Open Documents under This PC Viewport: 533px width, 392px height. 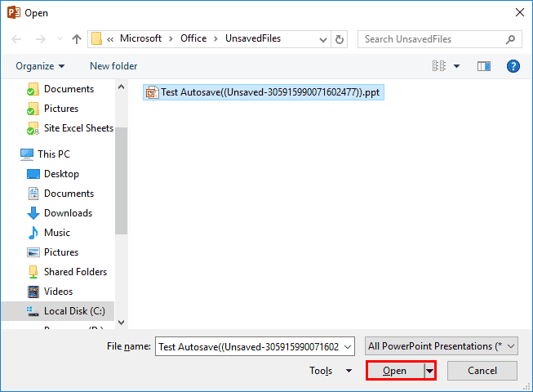coord(60,194)
